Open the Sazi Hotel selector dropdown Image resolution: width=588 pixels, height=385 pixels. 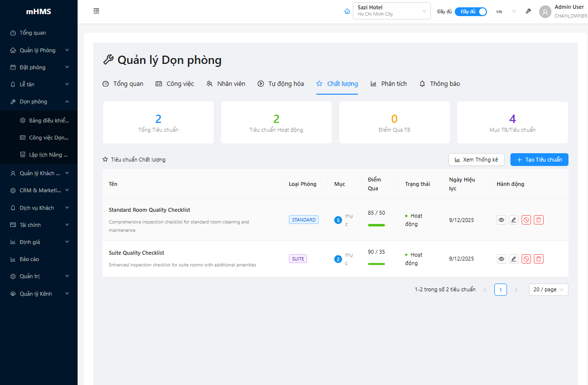click(x=391, y=11)
